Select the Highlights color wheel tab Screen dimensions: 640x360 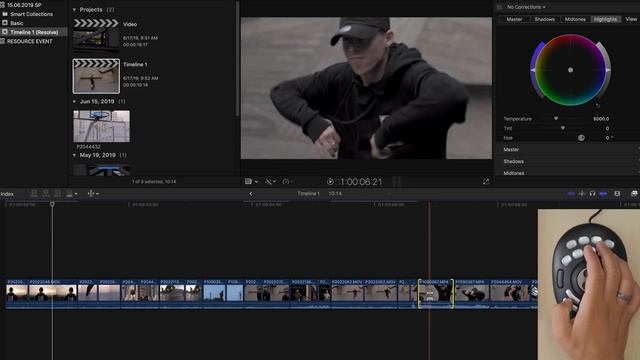[x=605, y=19]
